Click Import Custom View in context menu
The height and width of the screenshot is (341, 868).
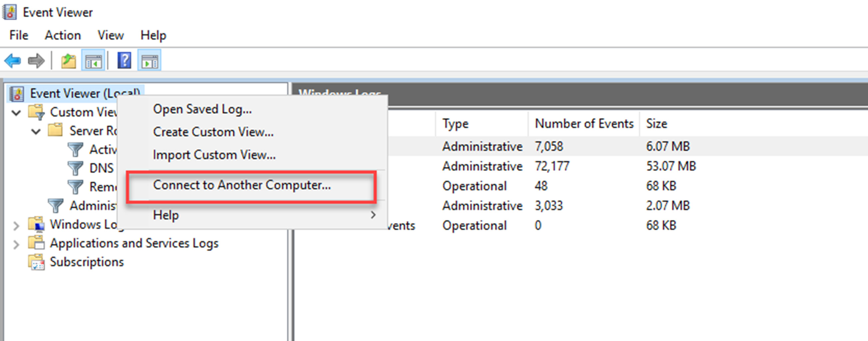(214, 155)
